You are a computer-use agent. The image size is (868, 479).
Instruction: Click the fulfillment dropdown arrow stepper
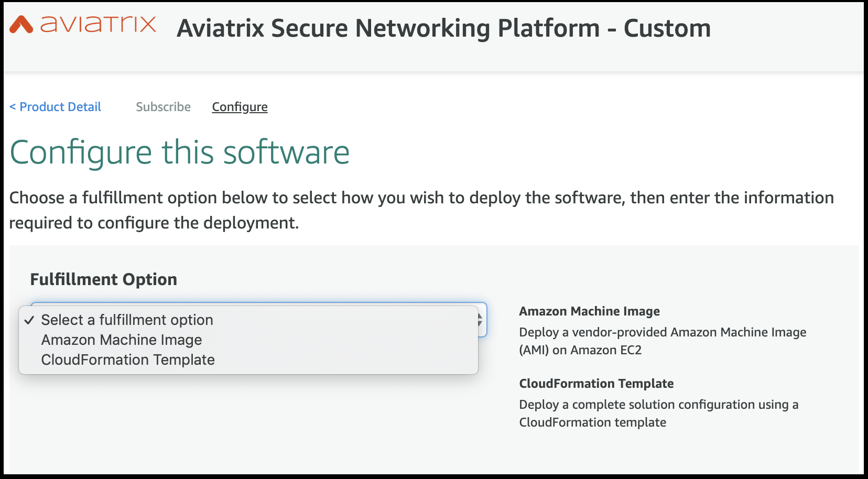[x=480, y=320]
